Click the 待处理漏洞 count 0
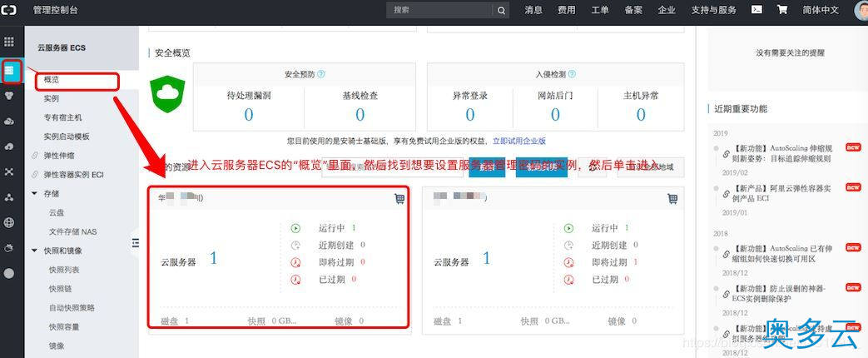The image size is (868, 358). [249, 115]
